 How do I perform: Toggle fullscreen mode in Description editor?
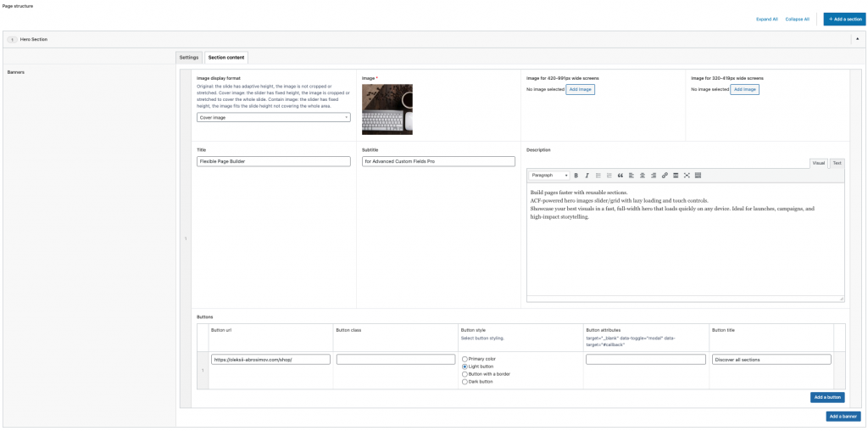point(687,176)
